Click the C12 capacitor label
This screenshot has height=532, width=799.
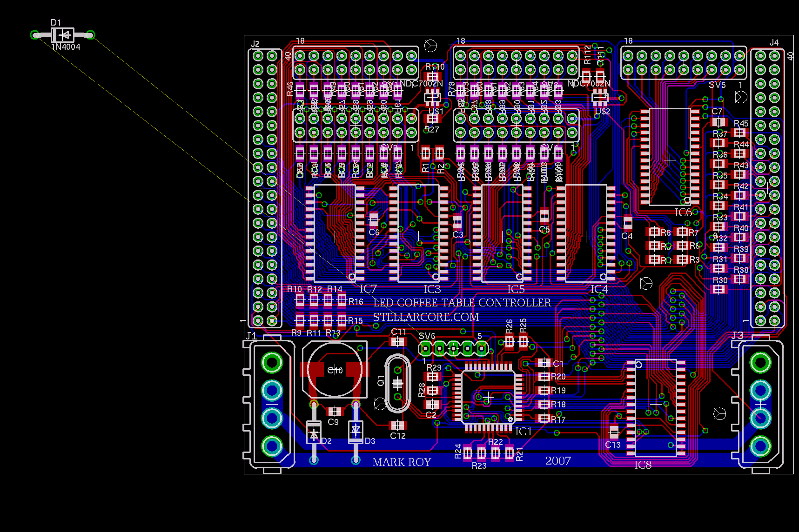[x=398, y=436]
